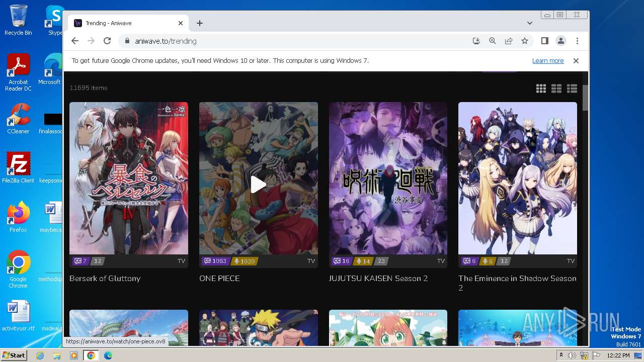The image size is (644, 362).
Task: Play ONE PIECE from poster
Action: tap(259, 184)
